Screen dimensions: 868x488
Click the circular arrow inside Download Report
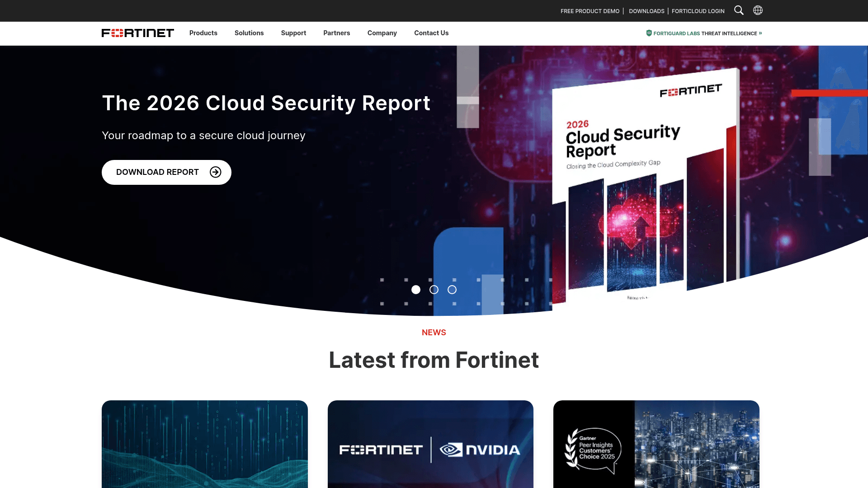tap(216, 172)
